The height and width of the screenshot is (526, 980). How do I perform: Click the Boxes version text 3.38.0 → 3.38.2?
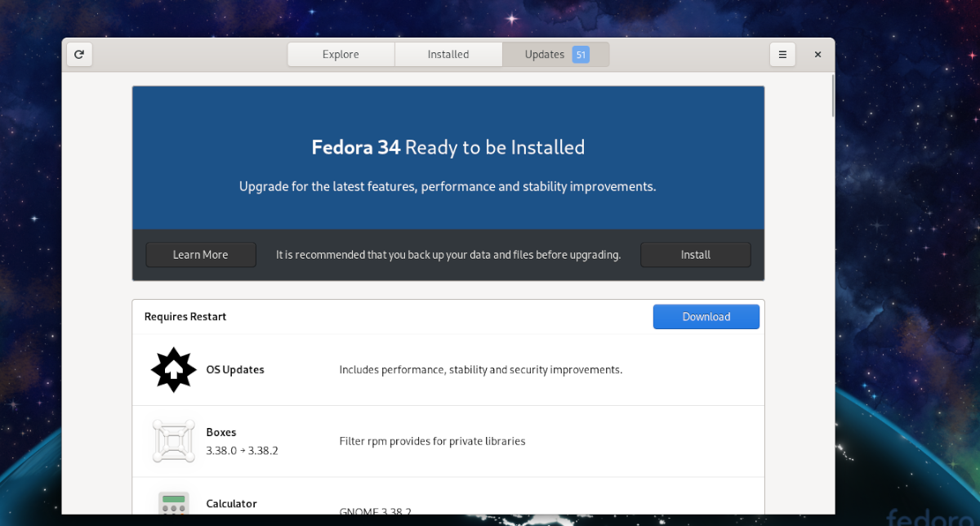tap(243, 450)
